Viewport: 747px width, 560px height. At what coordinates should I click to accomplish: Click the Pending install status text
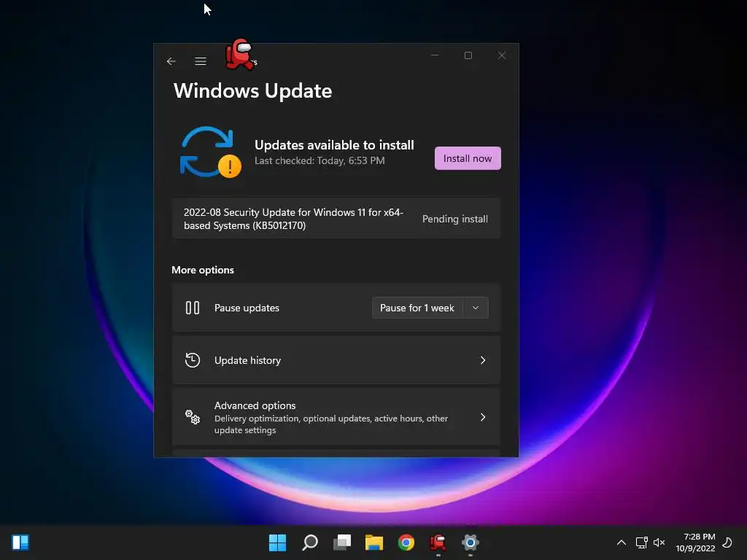pyautogui.click(x=455, y=219)
